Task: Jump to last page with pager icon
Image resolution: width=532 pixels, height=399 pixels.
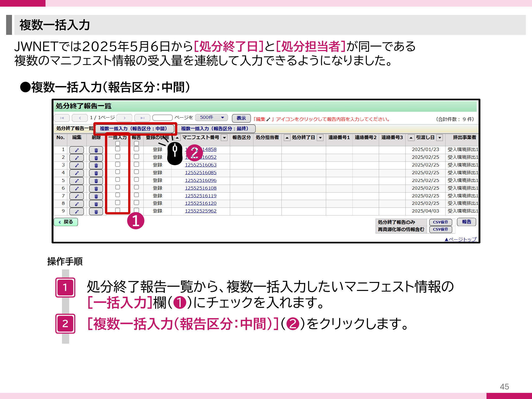Action: click(x=142, y=118)
